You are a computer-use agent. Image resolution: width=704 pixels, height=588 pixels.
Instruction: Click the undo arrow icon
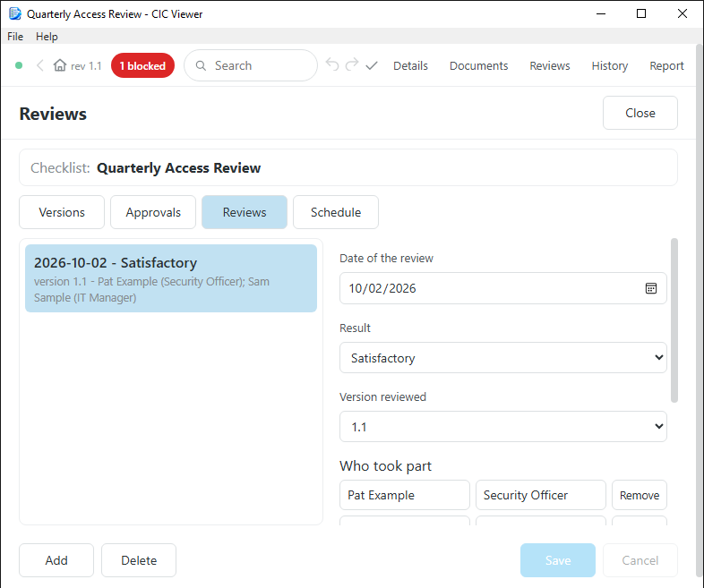tap(331, 65)
